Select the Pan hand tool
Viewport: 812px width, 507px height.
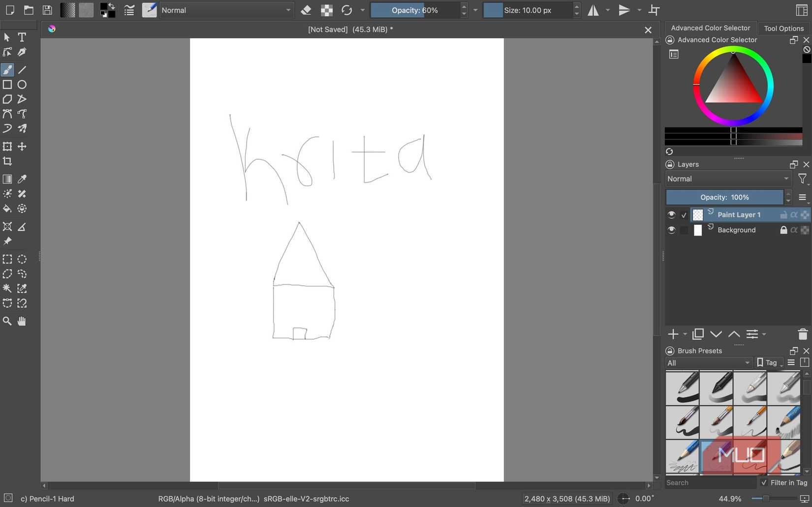click(22, 321)
